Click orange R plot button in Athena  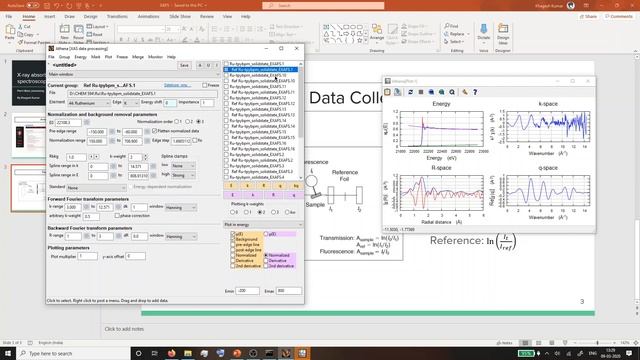[x=264, y=186]
